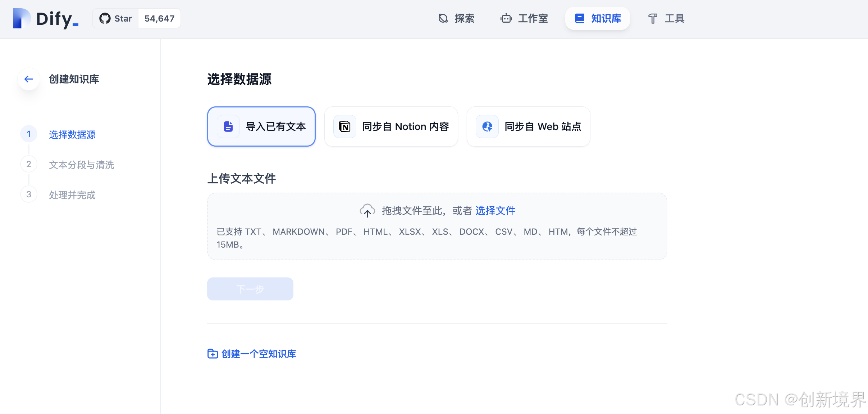Open the 探索 navigation item
Image resolution: width=868 pixels, height=414 pixels.
point(456,18)
